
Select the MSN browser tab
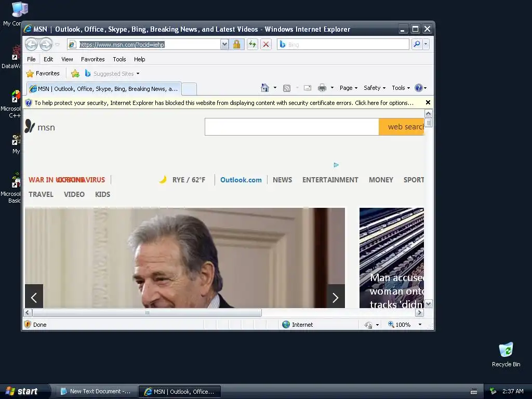tap(104, 89)
